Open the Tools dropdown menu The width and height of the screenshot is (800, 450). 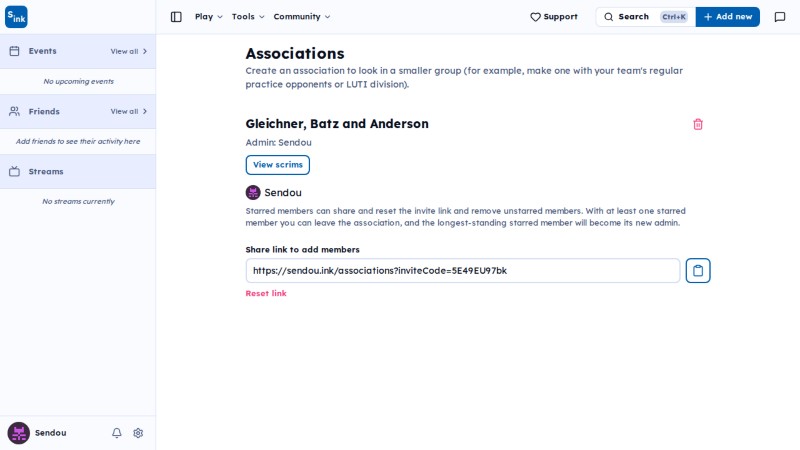(247, 17)
